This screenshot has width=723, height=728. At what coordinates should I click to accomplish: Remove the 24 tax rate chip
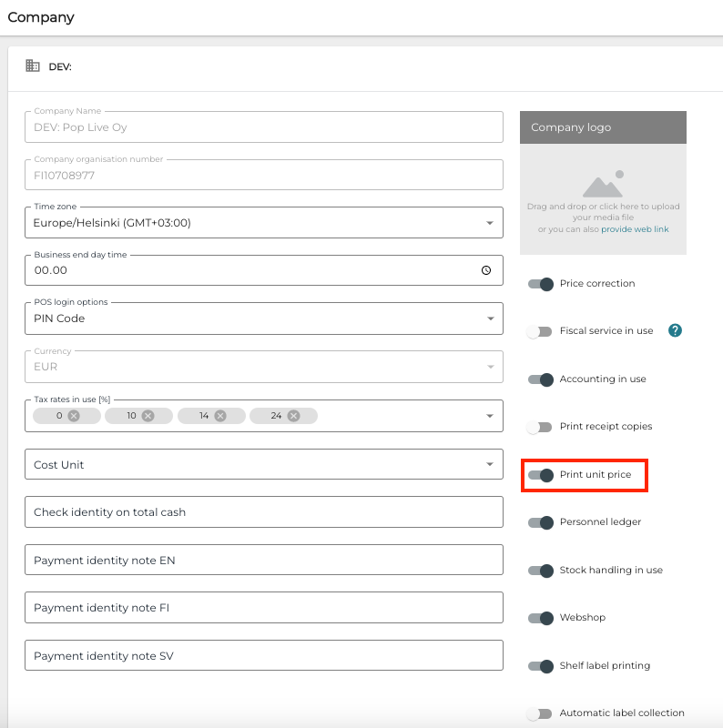click(x=293, y=416)
